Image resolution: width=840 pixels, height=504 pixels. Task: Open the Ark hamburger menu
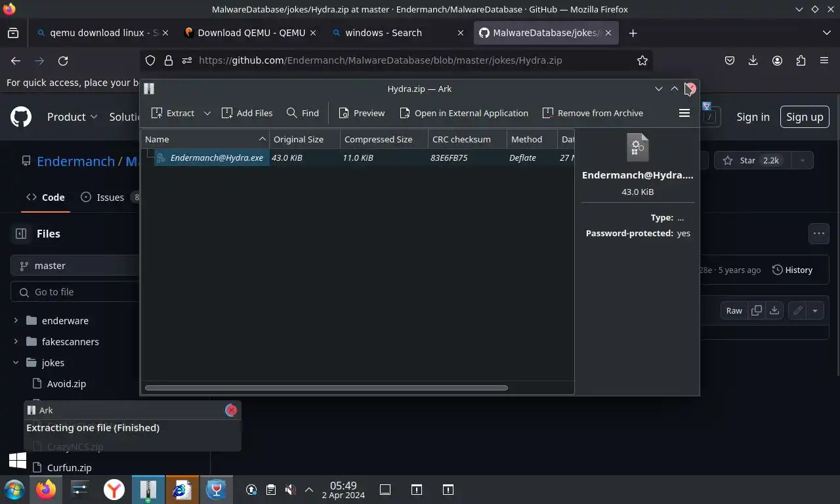(684, 113)
